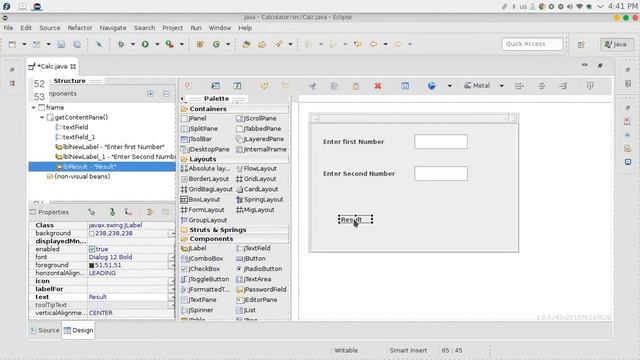Open the Refactor menu
640x360 pixels.
click(80, 28)
